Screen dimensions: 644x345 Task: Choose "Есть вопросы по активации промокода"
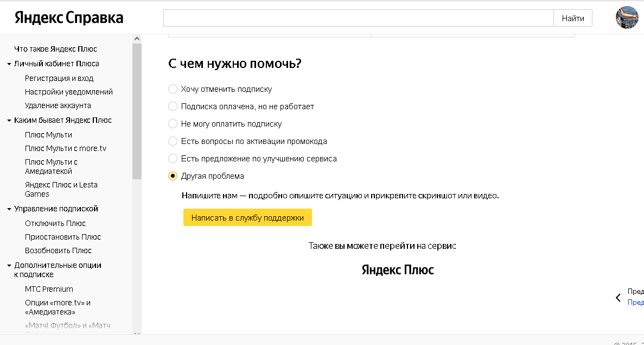pyautogui.click(x=173, y=141)
